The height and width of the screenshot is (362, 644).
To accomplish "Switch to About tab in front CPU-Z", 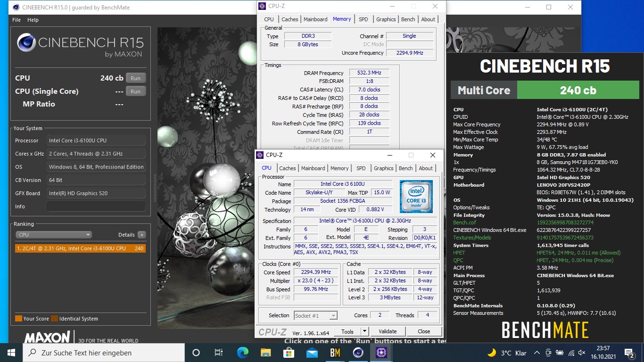I will [426, 168].
